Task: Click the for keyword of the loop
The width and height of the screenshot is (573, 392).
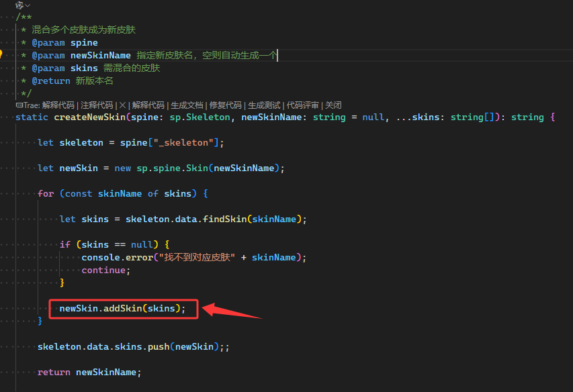Action: [46, 194]
